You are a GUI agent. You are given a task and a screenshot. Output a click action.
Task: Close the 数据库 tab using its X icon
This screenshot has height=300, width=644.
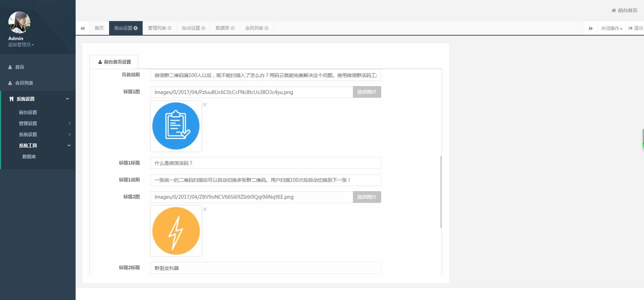click(233, 28)
